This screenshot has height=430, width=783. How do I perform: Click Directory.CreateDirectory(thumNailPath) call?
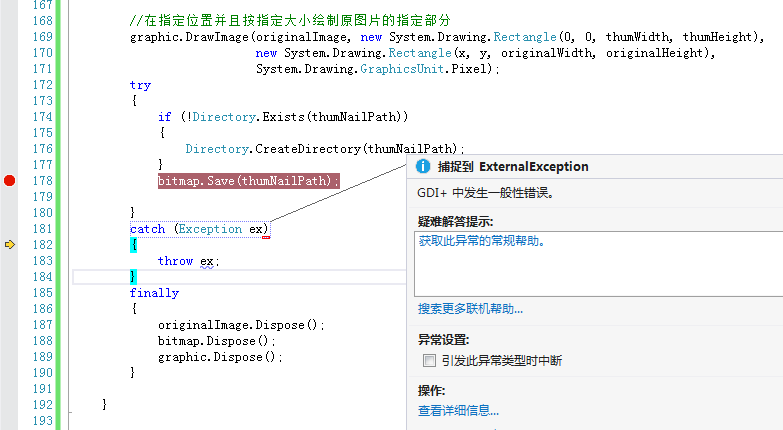(325, 148)
